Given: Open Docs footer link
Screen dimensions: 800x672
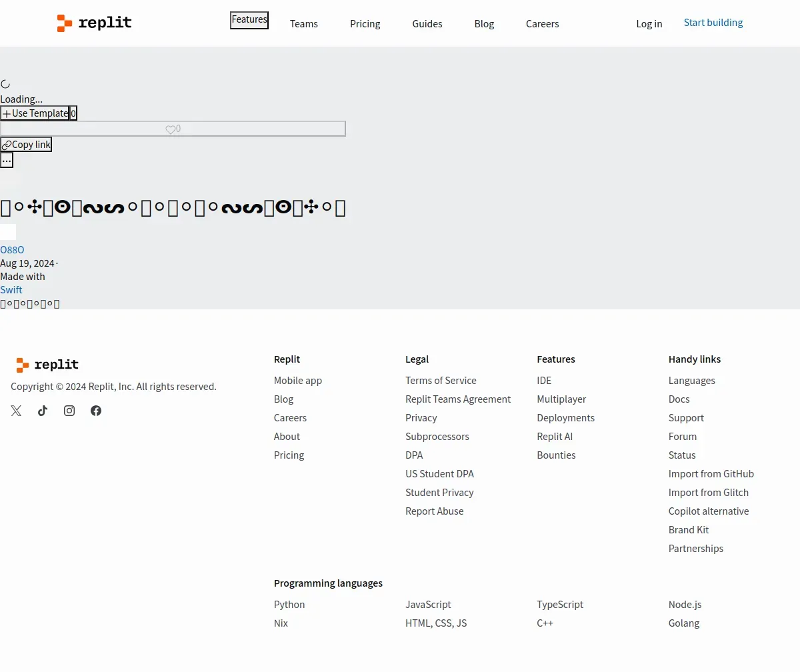Looking at the screenshot, I should [x=679, y=399].
